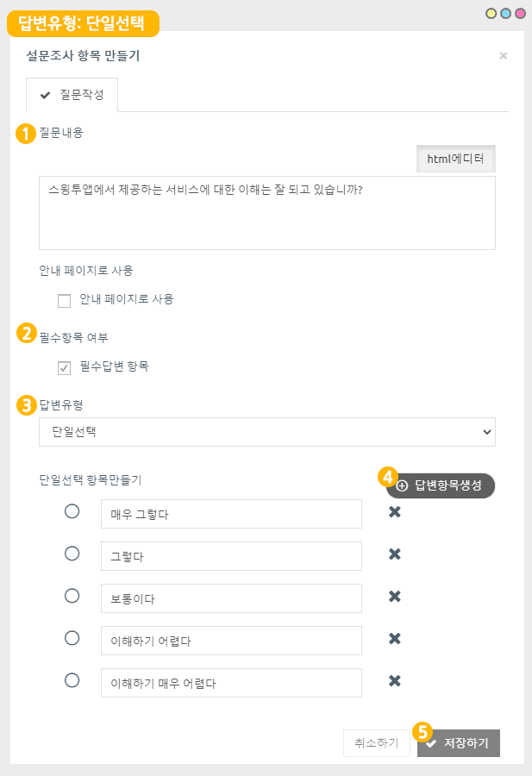The height and width of the screenshot is (776, 532).
Task: Edit the '그렇다' answer text field
Action: [x=231, y=556]
